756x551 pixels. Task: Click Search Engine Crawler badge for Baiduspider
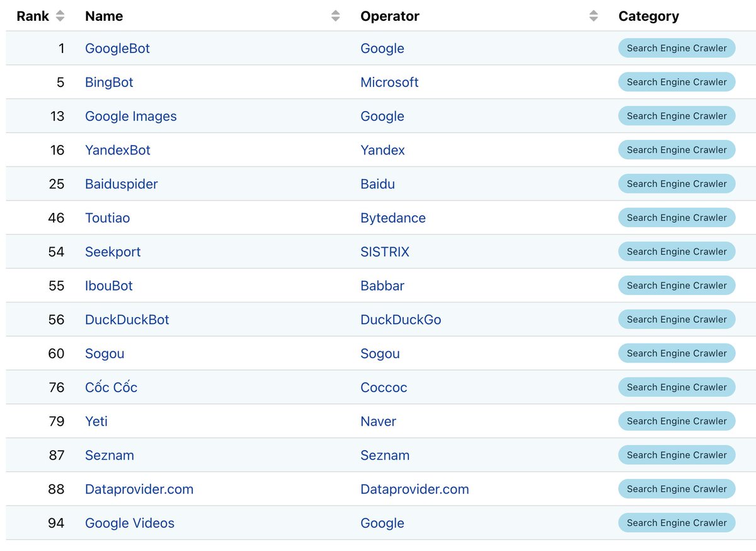click(x=677, y=184)
